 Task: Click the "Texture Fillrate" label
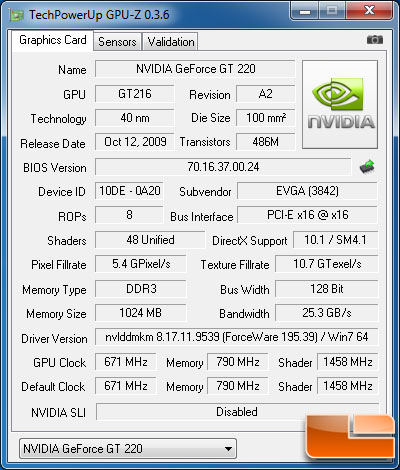[235, 265]
